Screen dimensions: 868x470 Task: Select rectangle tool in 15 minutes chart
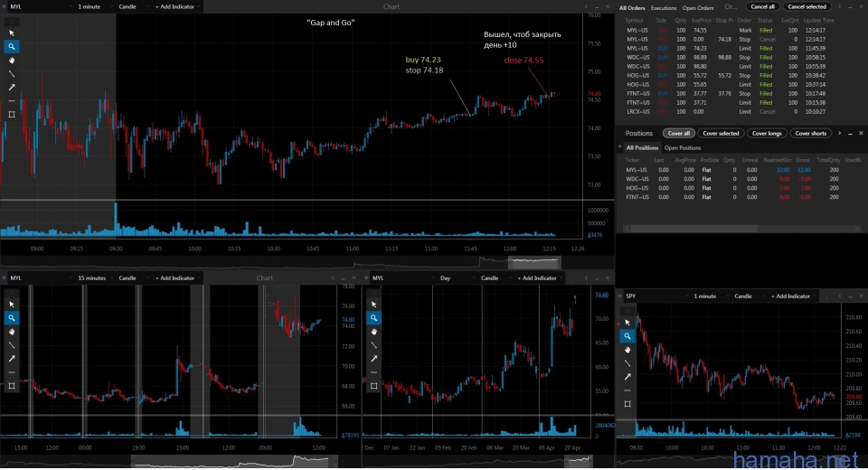click(x=12, y=386)
